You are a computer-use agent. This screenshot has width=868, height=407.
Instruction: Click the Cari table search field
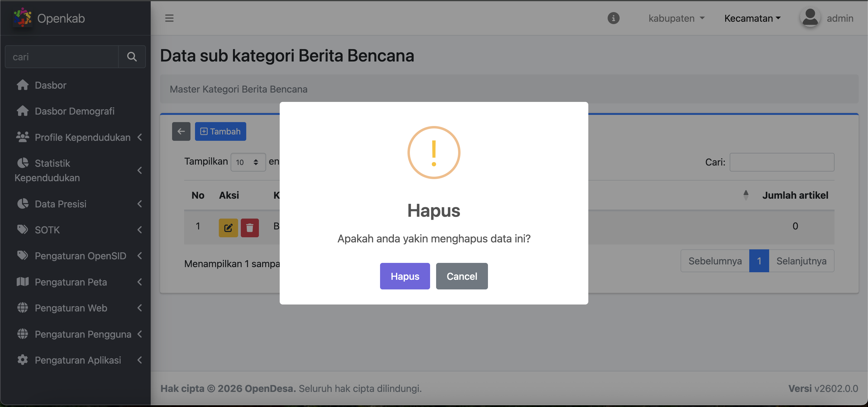coord(782,162)
